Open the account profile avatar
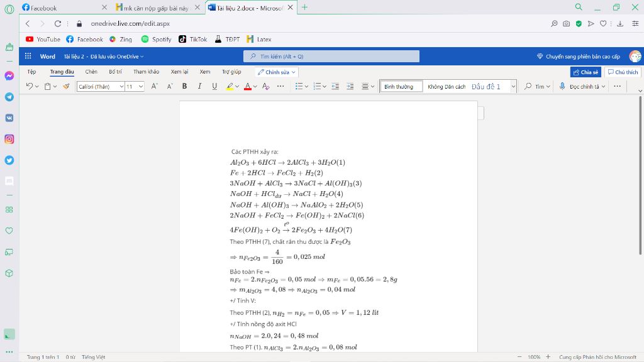Image resolution: width=644 pixels, height=362 pixels. click(635, 56)
